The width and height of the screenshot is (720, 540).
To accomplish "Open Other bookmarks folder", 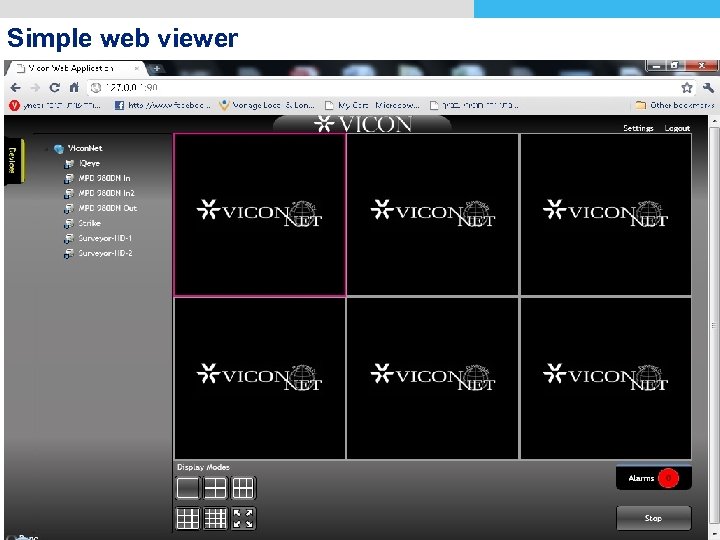I will coord(675,106).
